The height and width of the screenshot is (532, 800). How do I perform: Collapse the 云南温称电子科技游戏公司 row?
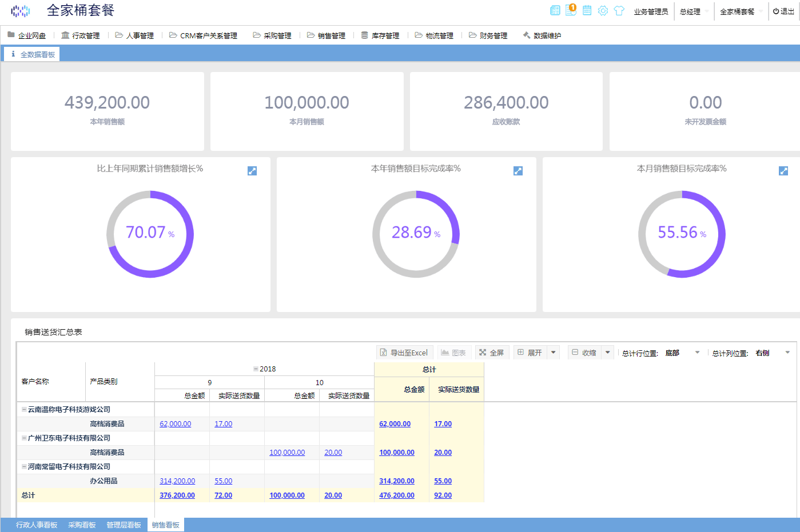tap(24, 409)
